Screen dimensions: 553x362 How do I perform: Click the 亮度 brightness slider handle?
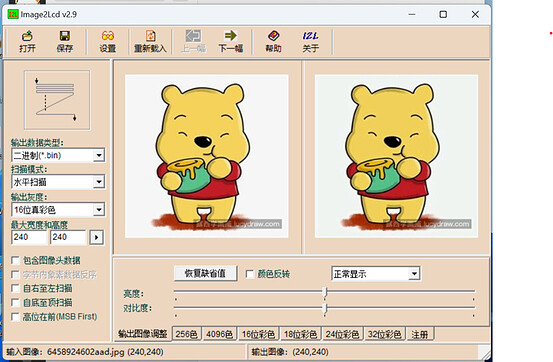click(326, 292)
